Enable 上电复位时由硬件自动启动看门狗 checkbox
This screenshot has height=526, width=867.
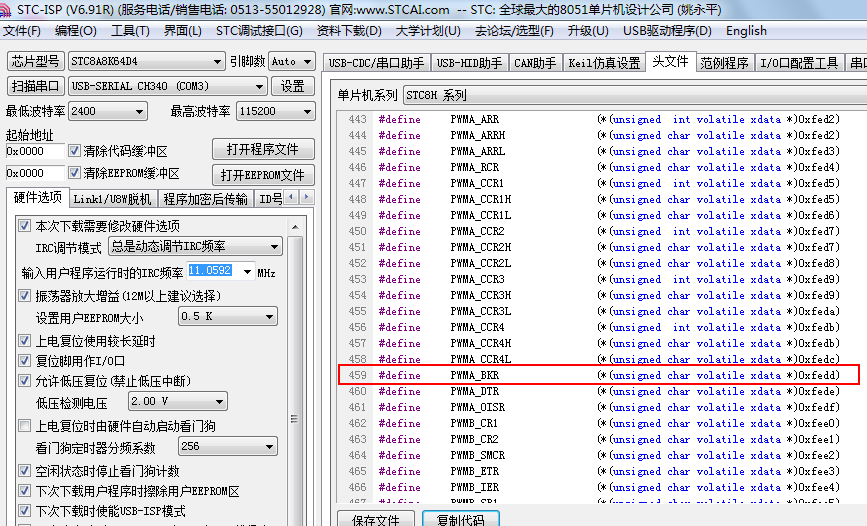point(25,426)
